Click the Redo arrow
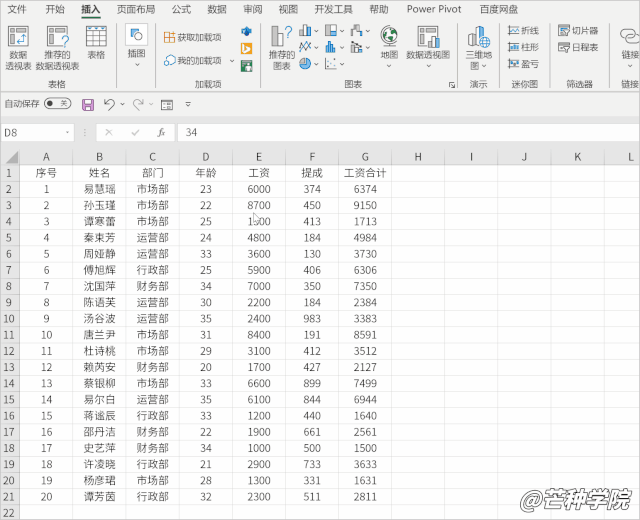The width and height of the screenshot is (640, 520). 138,104
